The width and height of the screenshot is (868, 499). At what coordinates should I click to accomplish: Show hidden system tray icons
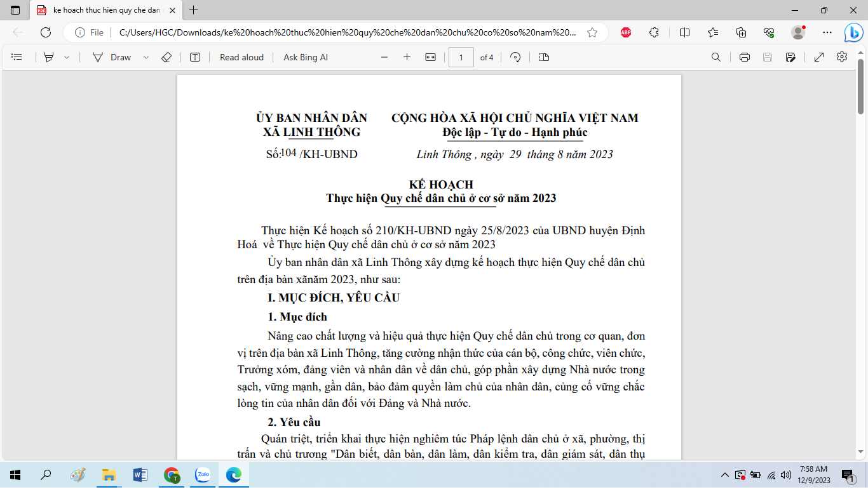click(724, 475)
